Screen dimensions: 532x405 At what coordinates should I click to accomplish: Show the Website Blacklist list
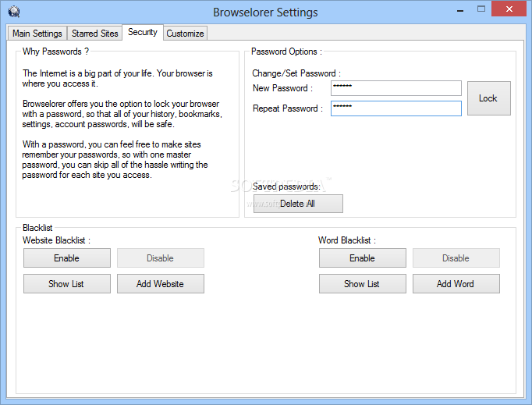pyautogui.click(x=67, y=284)
